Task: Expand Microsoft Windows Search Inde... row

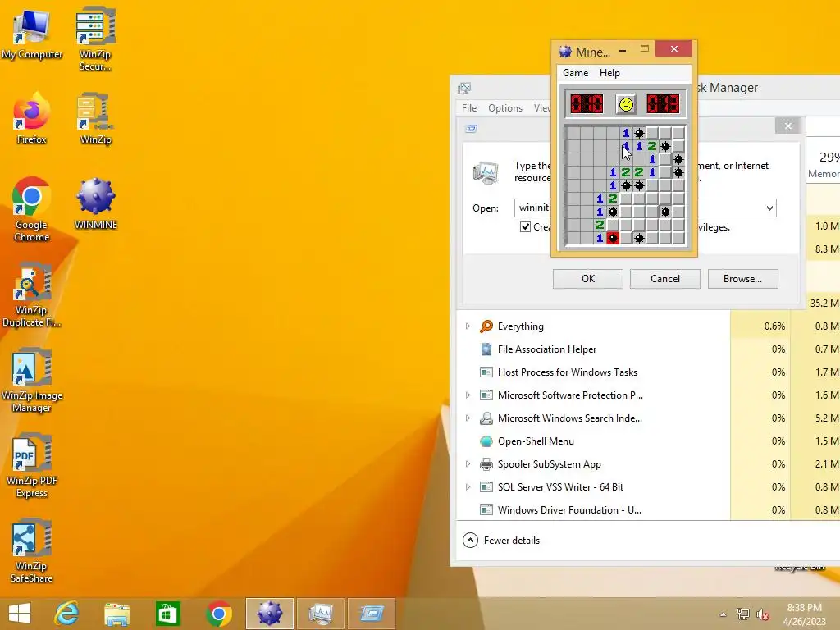Action: [468, 418]
